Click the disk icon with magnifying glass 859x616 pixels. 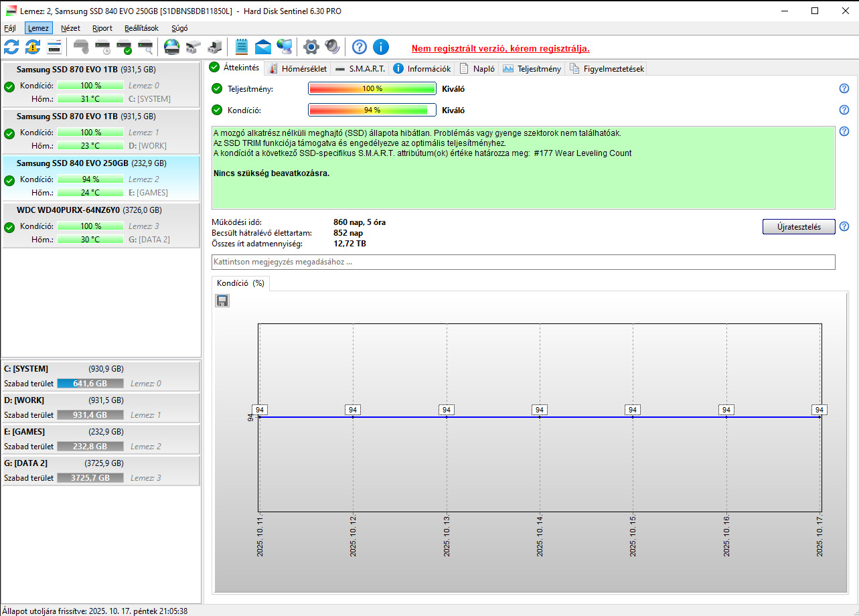point(145,47)
